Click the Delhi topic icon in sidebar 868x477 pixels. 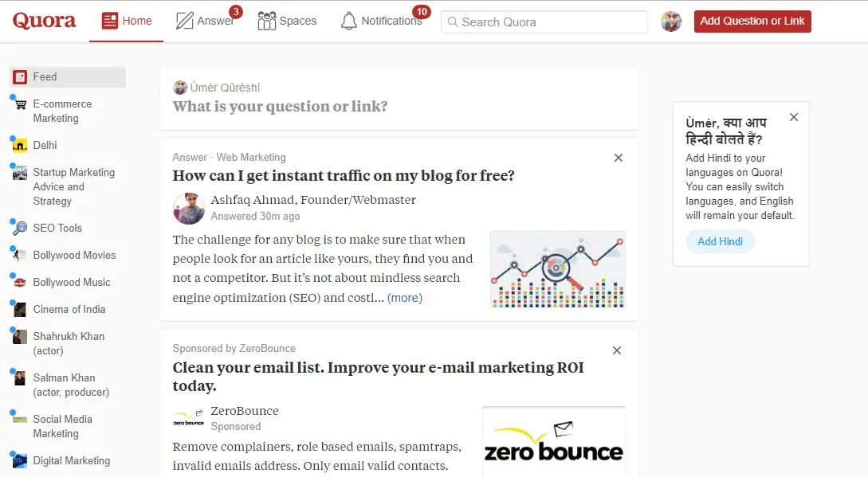[22, 145]
